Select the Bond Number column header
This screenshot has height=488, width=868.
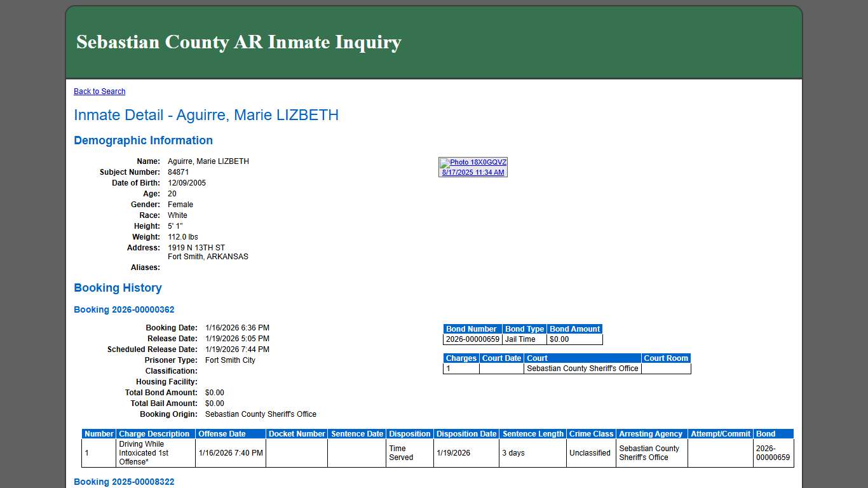pyautogui.click(x=471, y=329)
